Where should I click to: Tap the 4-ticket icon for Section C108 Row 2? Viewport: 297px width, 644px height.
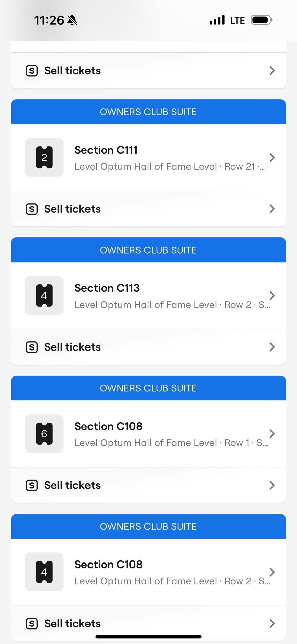44,572
